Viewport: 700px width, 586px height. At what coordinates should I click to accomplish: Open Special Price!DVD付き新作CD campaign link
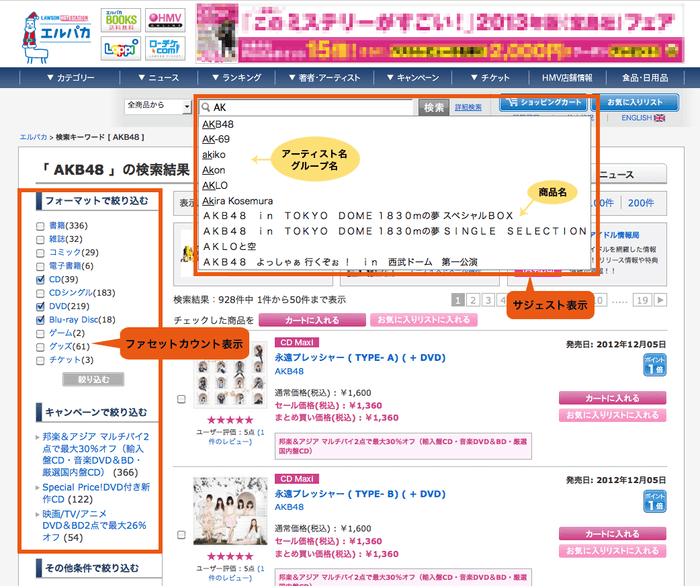[x=96, y=493]
